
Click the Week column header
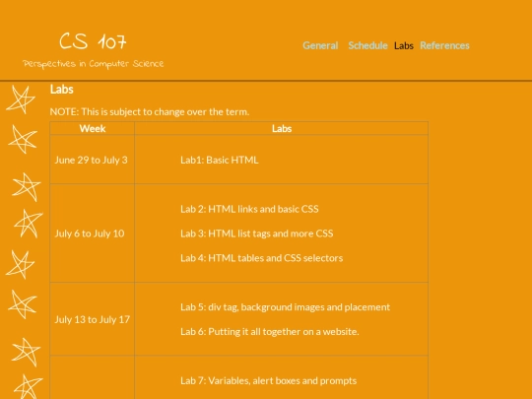coord(93,129)
